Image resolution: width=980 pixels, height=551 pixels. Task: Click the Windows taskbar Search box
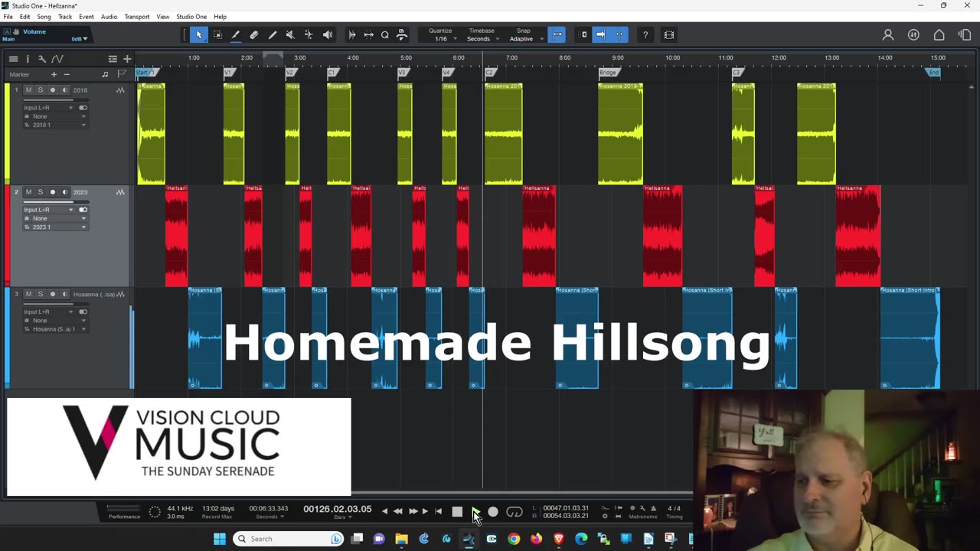pos(288,539)
